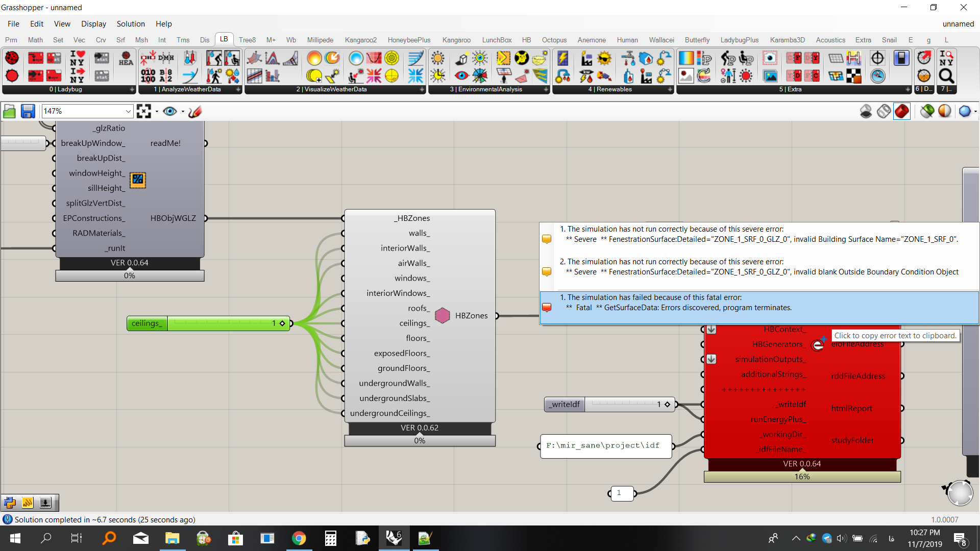Activate the red sketch pencil tool
Screen dimensions: 980x551
point(195,111)
